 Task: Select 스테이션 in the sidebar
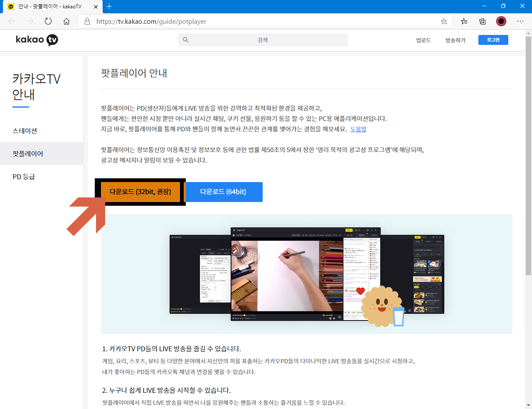click(x=42, y=131)
